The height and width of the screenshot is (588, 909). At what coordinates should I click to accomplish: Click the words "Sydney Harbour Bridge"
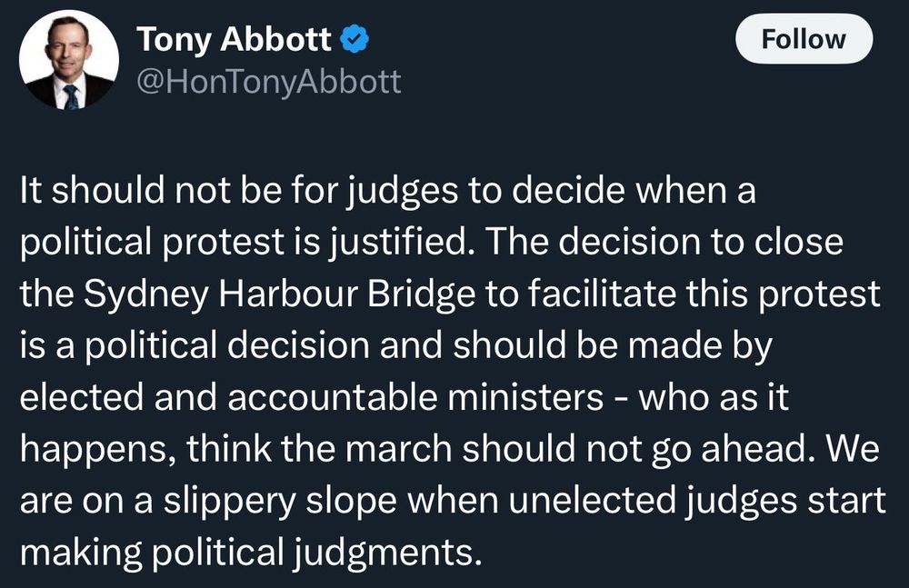tap(279, 294)
